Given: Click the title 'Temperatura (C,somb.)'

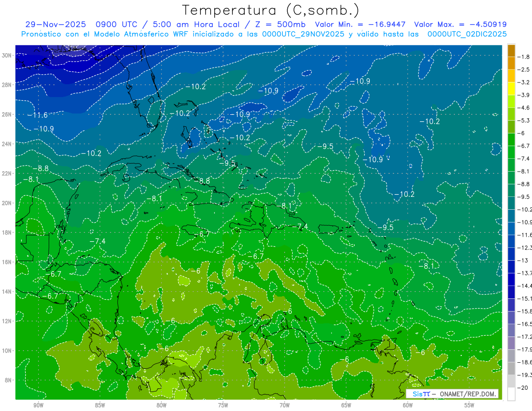Looking at the screenshot, I should pyautogui.click(x=271, y=11).
